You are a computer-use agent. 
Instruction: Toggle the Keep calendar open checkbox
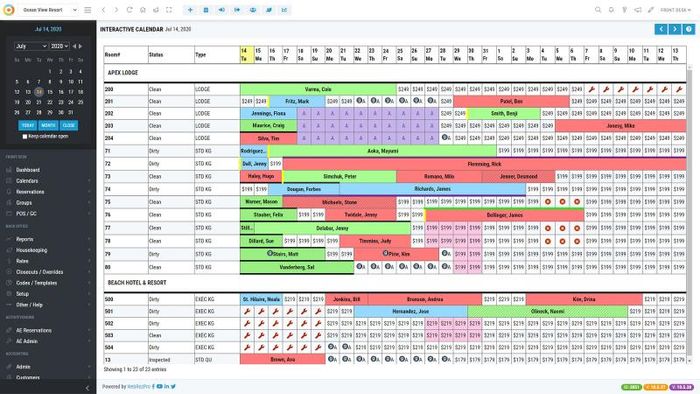coord(25,137)
